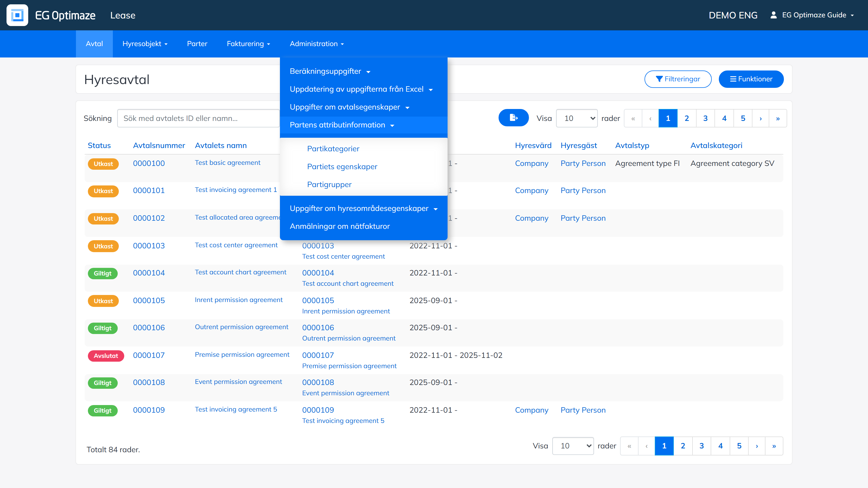The width and height of the screenshot is (868, 488).
Task: Open Inrent permission agreement name link
Action: (x=239, y=300)
